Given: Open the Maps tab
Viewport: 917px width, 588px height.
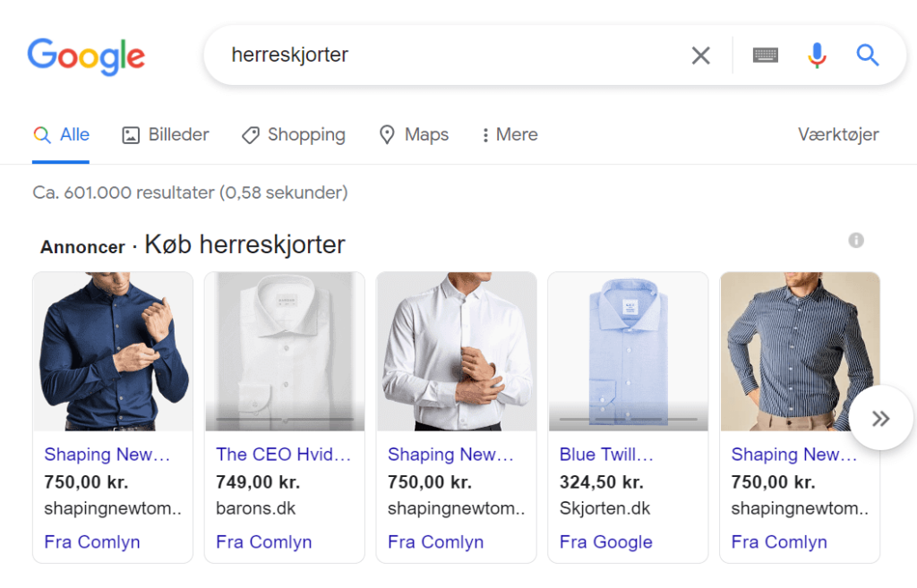Looking at the screenshot, I should 414,135.
